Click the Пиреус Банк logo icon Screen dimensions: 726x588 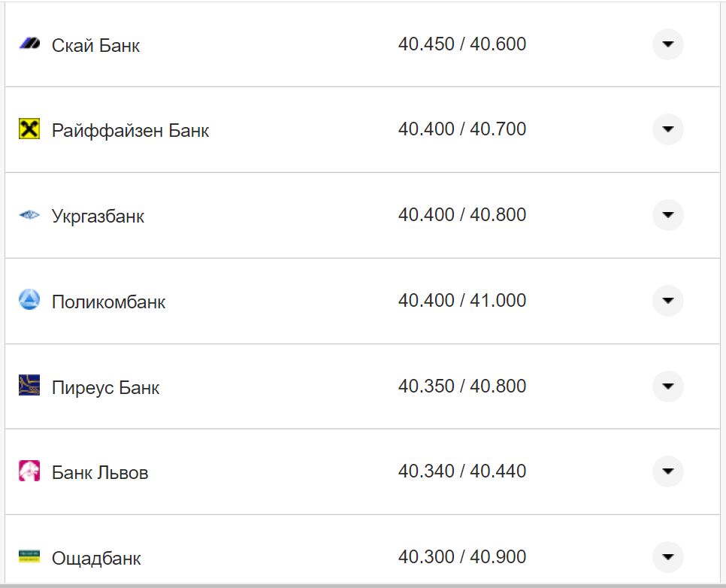(29, 386)
